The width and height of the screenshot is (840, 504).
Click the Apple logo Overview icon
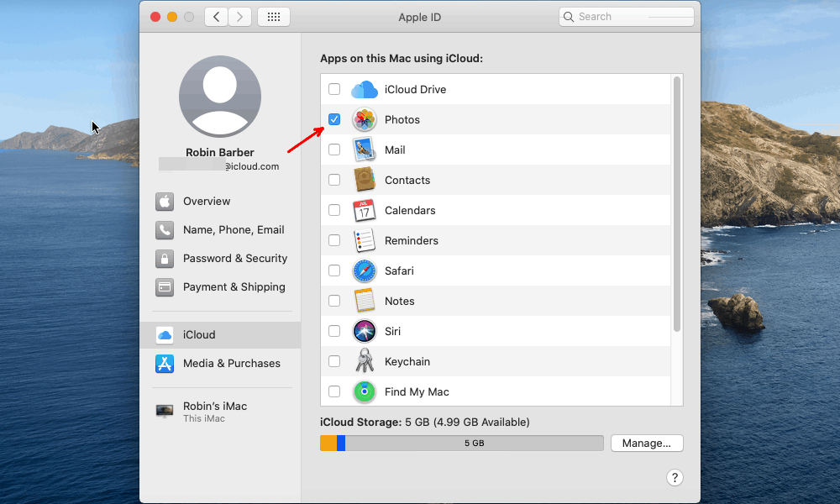click(x=165, y=202)
